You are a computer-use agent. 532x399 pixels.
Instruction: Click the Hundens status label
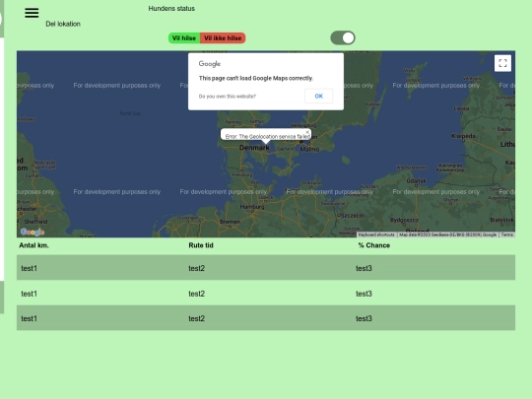pyautogui.click(x=171, y=9)
